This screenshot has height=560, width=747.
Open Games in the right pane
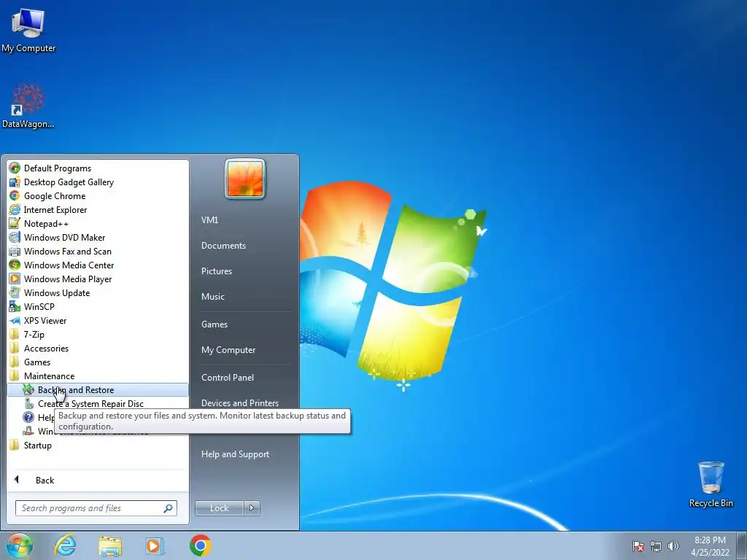(214, 324)
